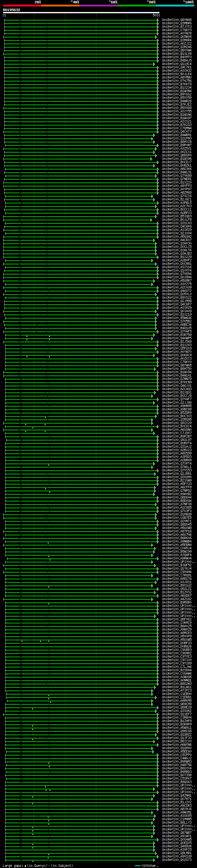The width and height of the screenshot is (197, 868).
Task: Select the UniRef100_B1X234 label
Action: [x=177, y=88]
